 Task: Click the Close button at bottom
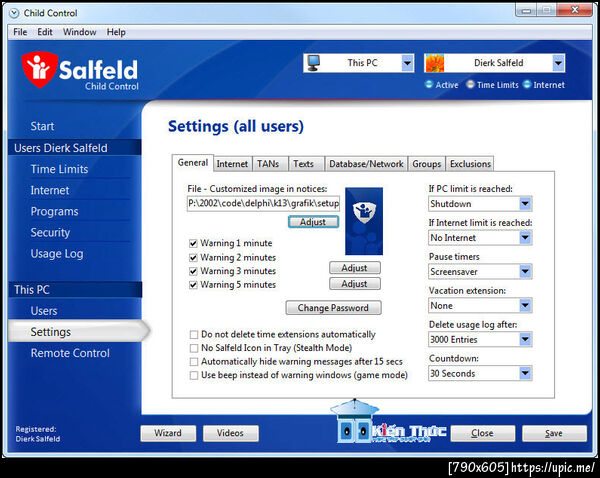point(483,433)
